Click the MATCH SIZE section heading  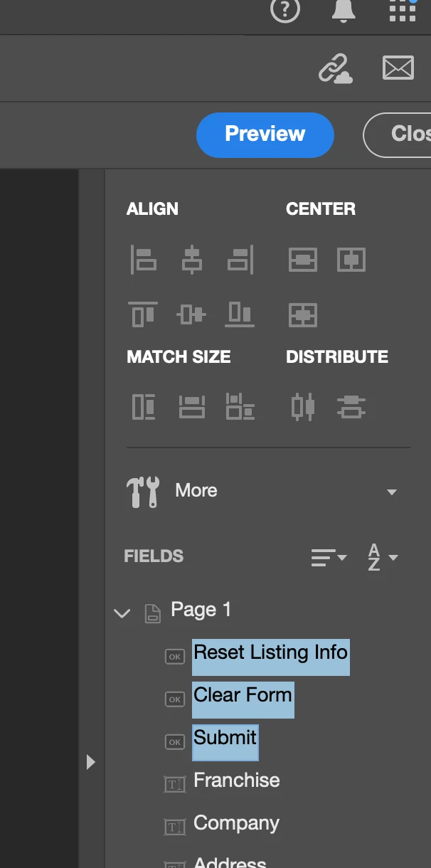179,357
